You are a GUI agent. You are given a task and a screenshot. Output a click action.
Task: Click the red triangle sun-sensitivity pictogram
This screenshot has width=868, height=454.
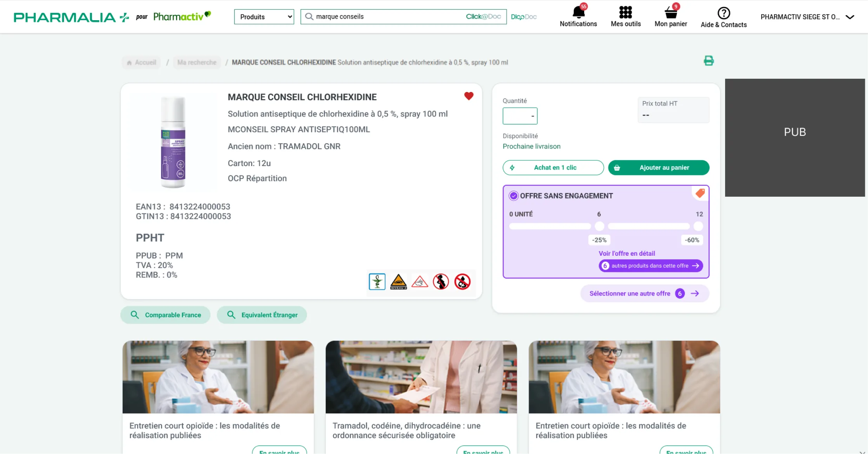click(420, 282)
